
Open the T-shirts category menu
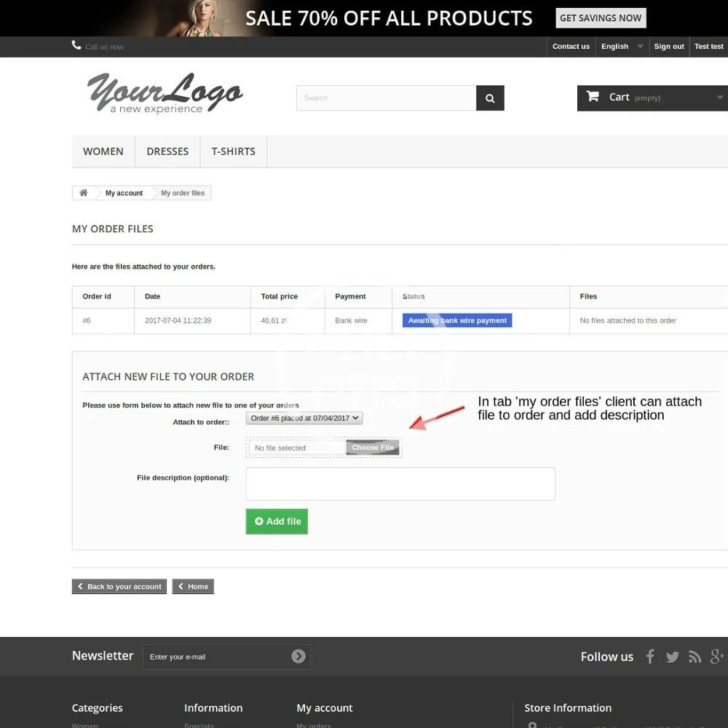(233, 151)
